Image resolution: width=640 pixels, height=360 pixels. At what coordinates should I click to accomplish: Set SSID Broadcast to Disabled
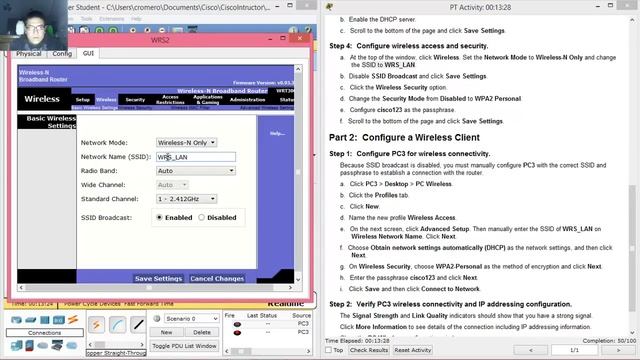pos(201,218)
